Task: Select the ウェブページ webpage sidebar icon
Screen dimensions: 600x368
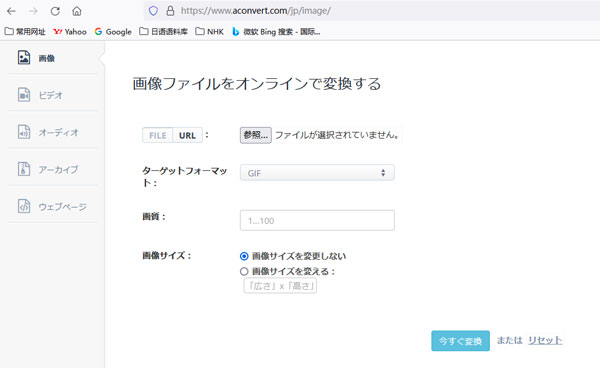Action: pyautogui.click(x=24, y=206)
